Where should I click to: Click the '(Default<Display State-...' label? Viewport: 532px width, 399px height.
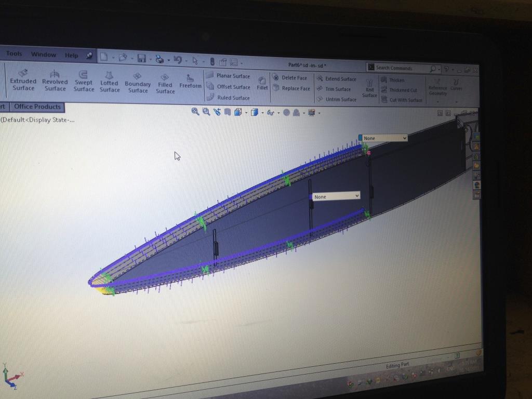[37, 120]
